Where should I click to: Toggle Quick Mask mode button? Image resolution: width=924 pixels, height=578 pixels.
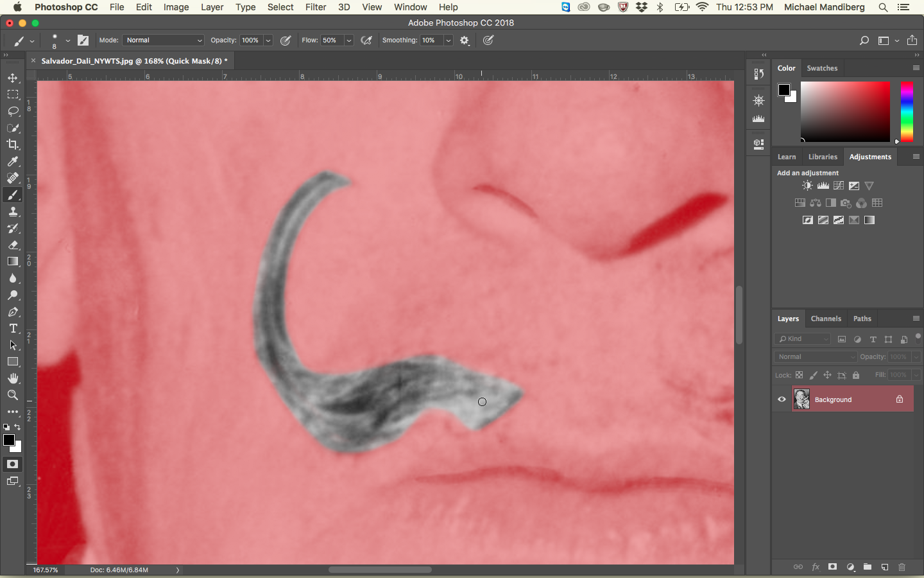(13, 464)
